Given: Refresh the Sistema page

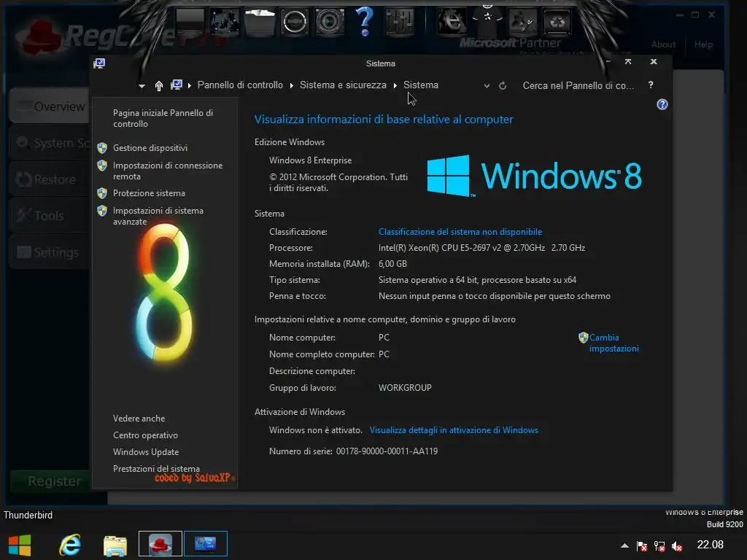Looking at the screenshot, I should 502,86.
